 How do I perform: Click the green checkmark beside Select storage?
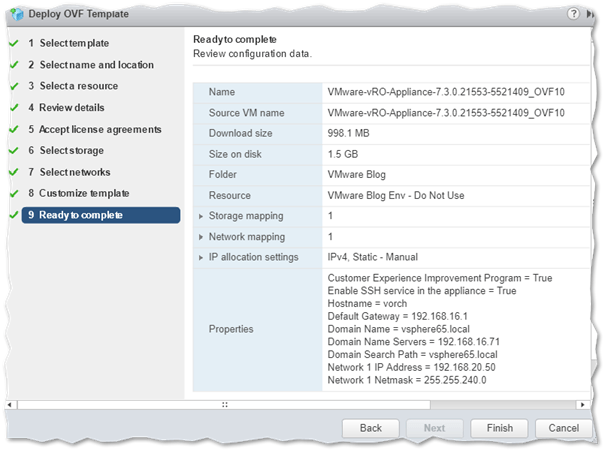pos(14,150)
